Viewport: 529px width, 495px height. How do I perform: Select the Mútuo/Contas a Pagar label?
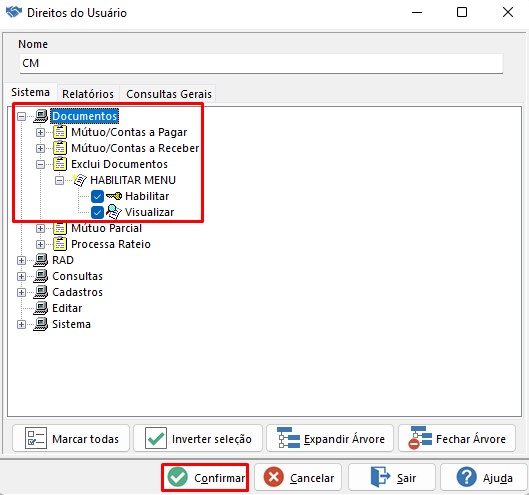(x=129, y=132)
